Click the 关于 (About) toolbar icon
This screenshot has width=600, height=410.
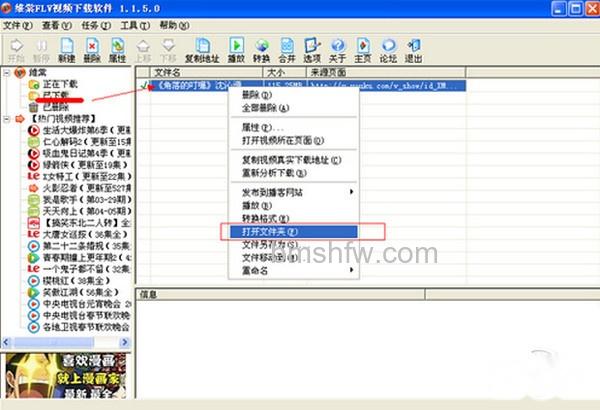tap(338, 50)
